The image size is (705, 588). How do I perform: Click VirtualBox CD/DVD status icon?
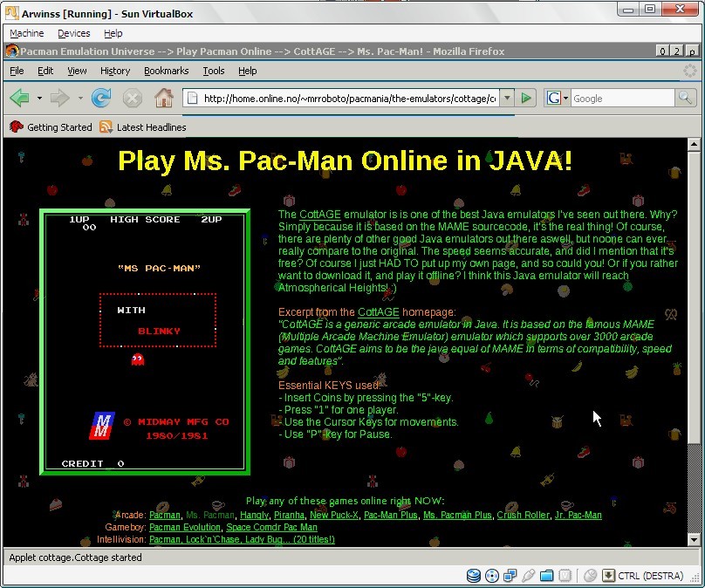click(492, 576)
